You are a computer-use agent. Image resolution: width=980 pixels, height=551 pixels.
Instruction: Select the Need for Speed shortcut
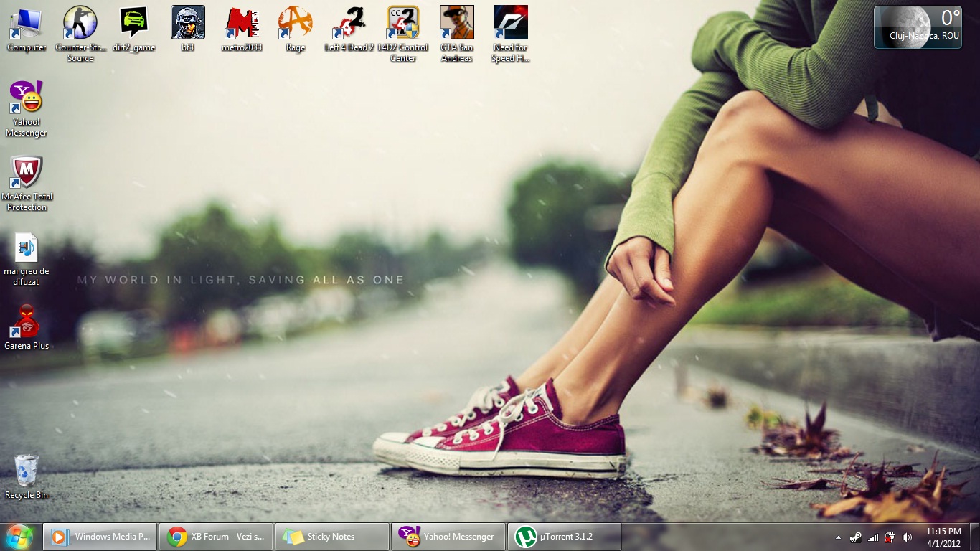511,24
